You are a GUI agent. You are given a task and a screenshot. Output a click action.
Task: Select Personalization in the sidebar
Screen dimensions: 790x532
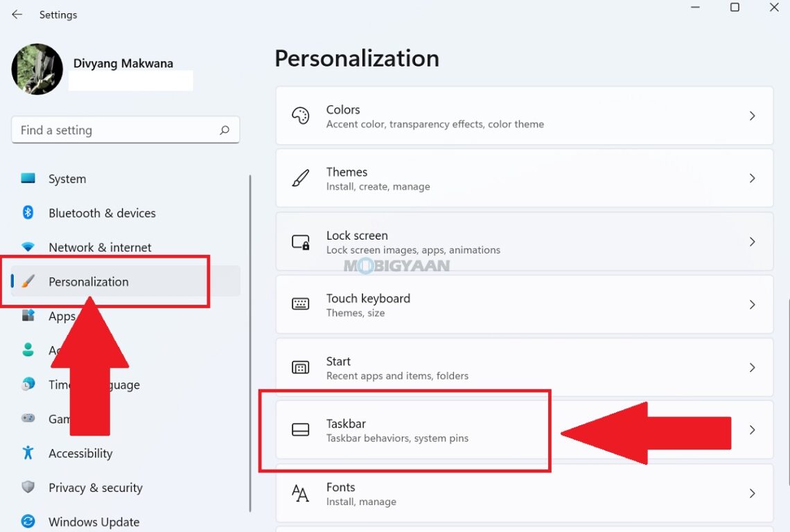click(x=88, y=281)
